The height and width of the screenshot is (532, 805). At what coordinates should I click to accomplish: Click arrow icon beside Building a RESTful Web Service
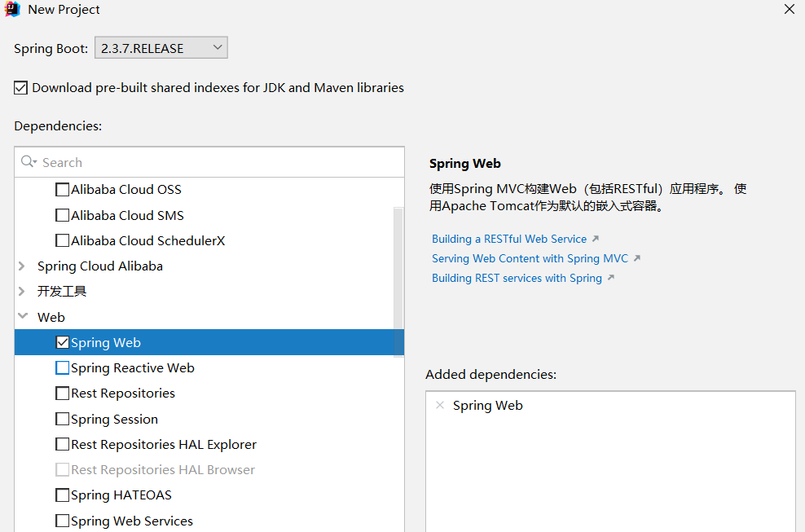coord(595,239)
